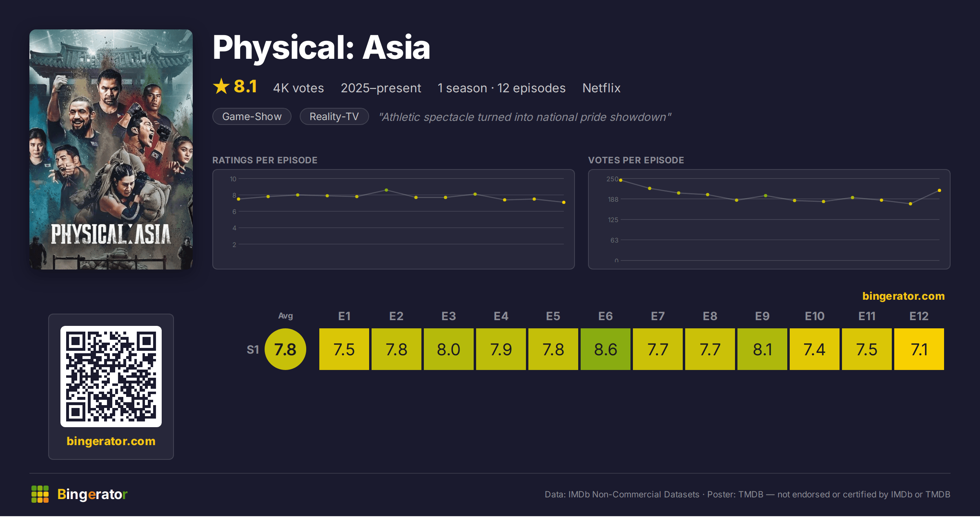Open the bingerator.com link above the episode grid
The height and width of the screenshot is (517, 980).
(x=903, y=296)
